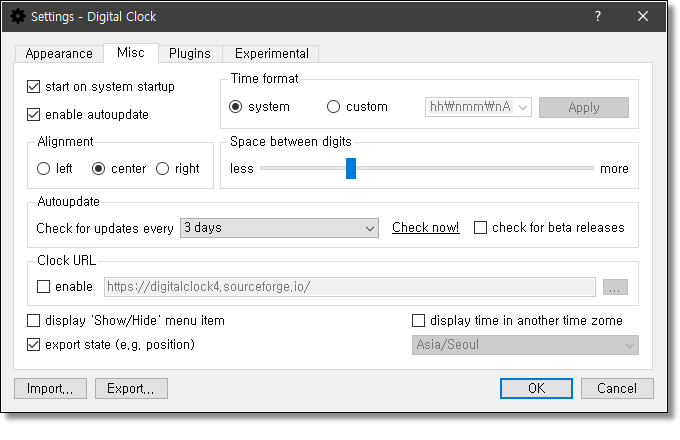The width and height of the screenshot is (680, 440).
Task: Go to the Experimental tab
Action: tap(271, 53)
